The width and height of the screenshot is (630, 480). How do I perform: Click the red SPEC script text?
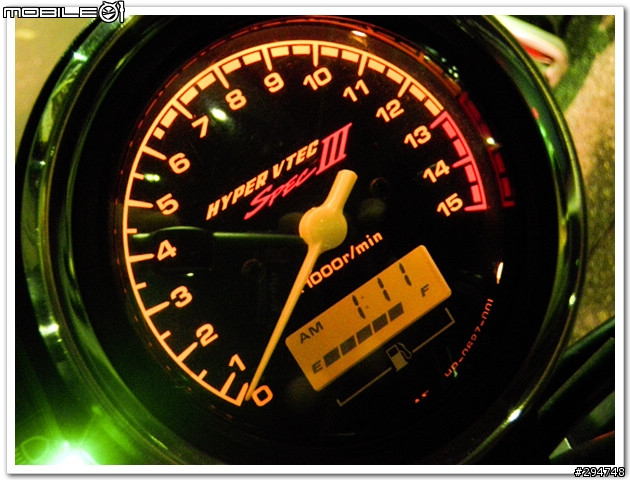coord(280,193)
